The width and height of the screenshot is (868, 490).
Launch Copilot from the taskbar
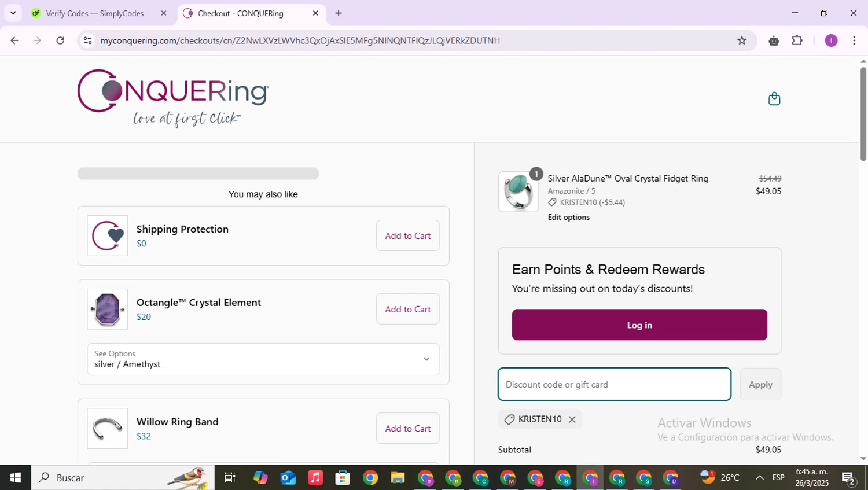tap(260, 478)
